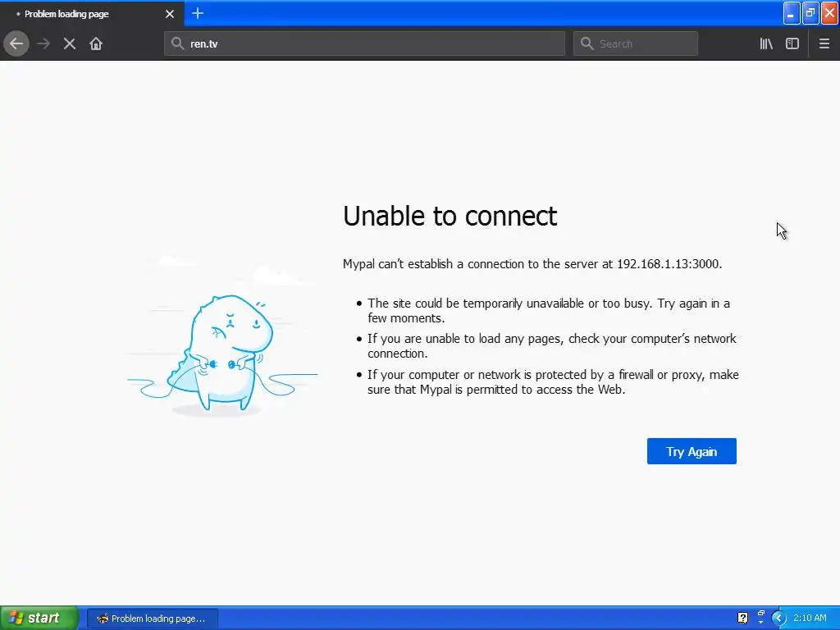Click the 2:10 AM clock

pos(810,619)
